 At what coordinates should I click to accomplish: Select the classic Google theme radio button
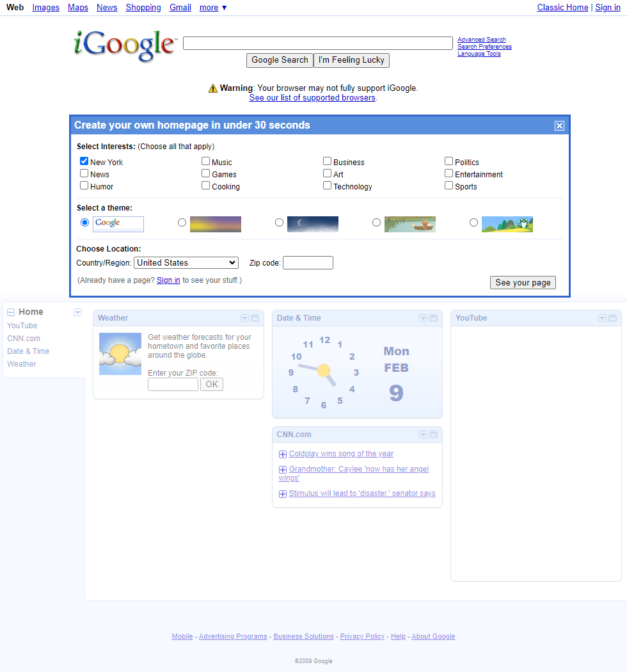[85, 223]
